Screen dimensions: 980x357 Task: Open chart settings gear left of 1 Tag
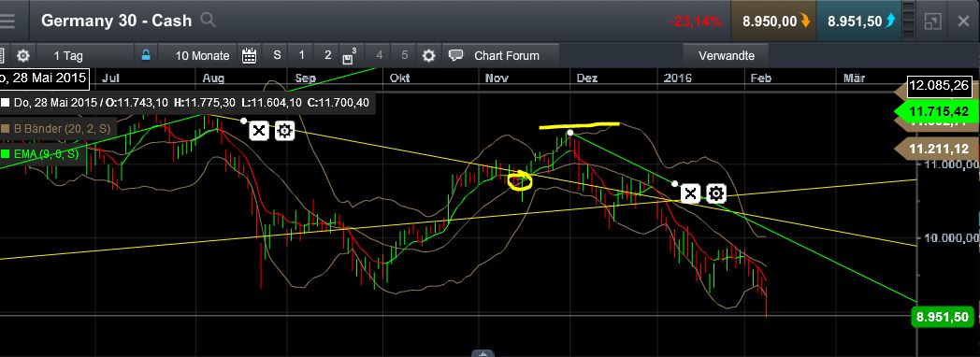coord(23,55)
